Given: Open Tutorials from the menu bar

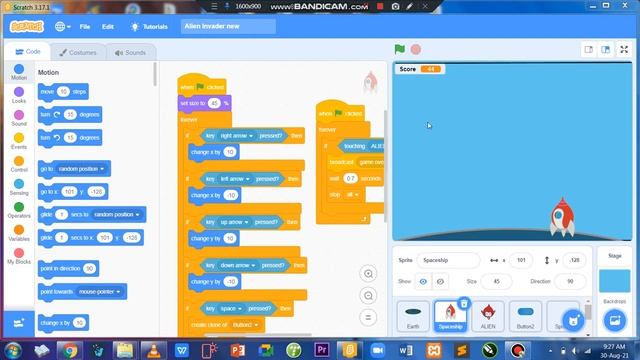Looking at the screenshot, I should pyautogui.click(x=149, y=27).
